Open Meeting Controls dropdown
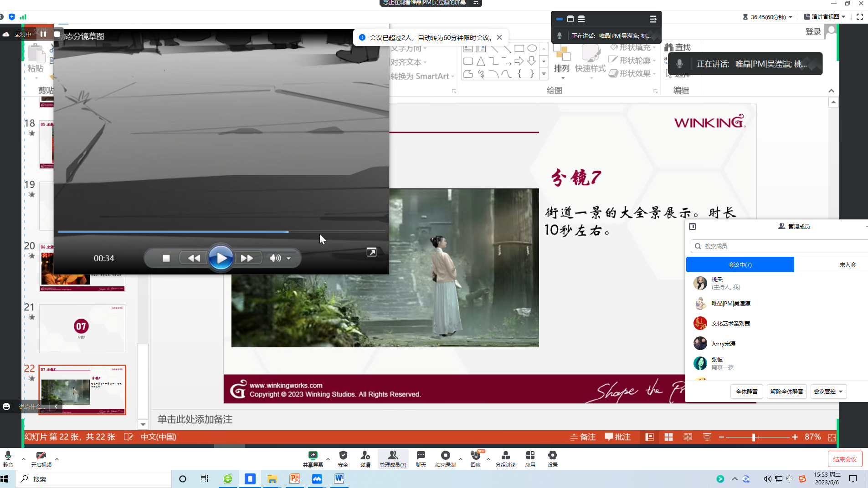This screenshot has height=488, width=868. (x=828, y=391)
